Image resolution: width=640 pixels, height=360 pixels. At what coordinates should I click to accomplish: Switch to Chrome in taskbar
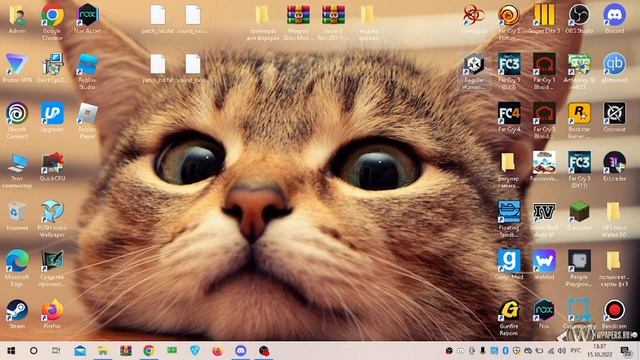tap(149, 351)
